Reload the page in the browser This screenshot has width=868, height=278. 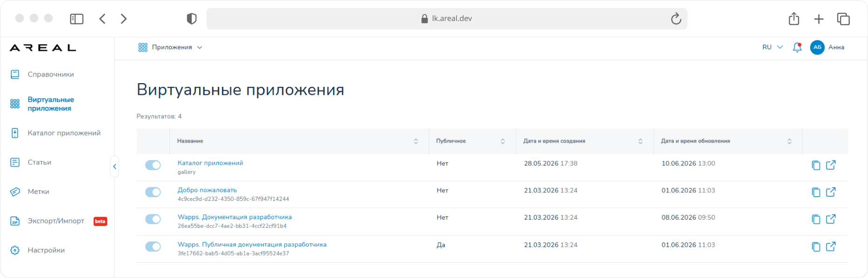coord(676,19)
